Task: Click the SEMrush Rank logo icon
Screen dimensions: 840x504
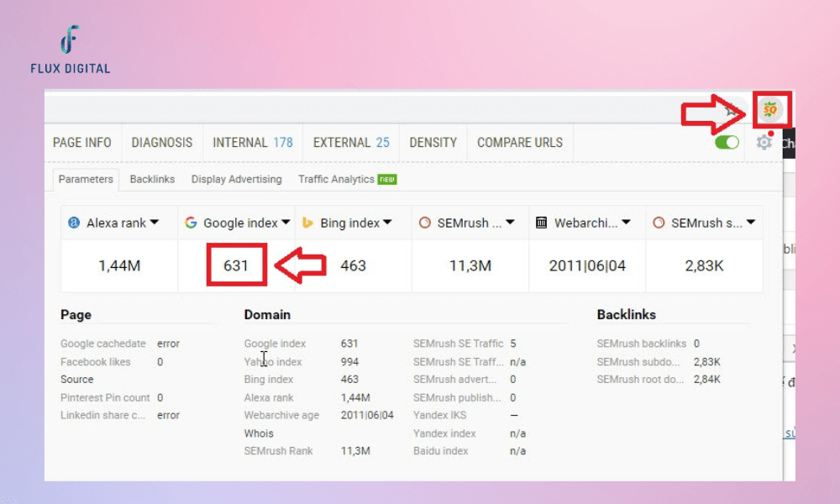Action: [x=425, y=223]
